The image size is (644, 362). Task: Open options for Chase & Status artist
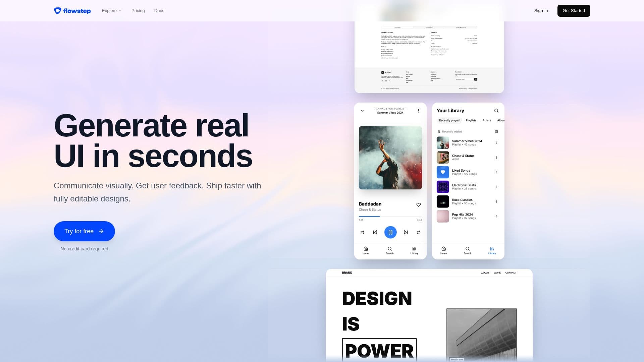(x=496, y=158)
